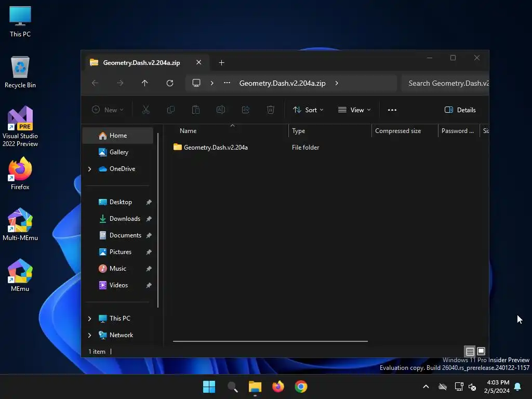Expand the OneDrive tree node

point(89,169)
